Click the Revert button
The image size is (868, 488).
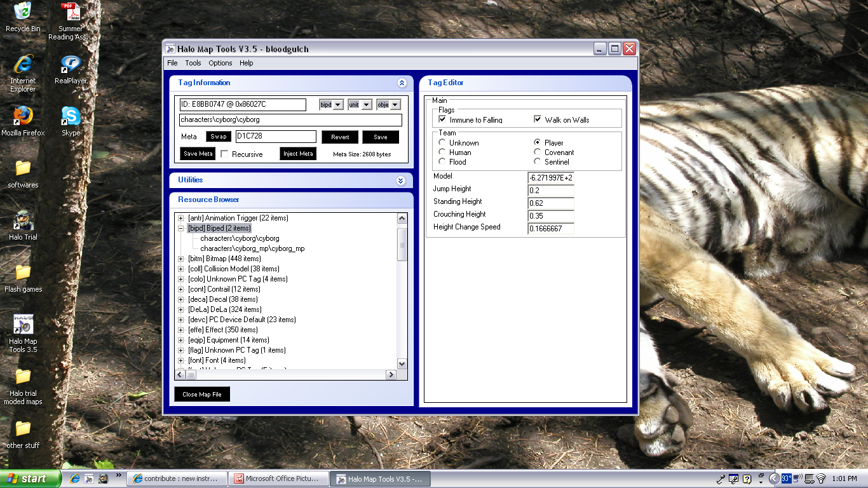click(x=340, y=137)
